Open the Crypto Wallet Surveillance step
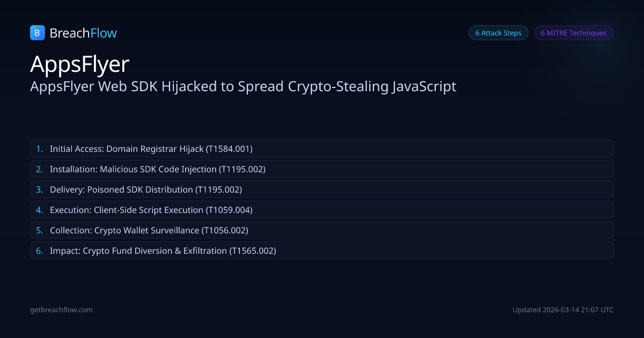Image resolution: width=644 pixels, height=338 pixels. [x=149, y=230]
